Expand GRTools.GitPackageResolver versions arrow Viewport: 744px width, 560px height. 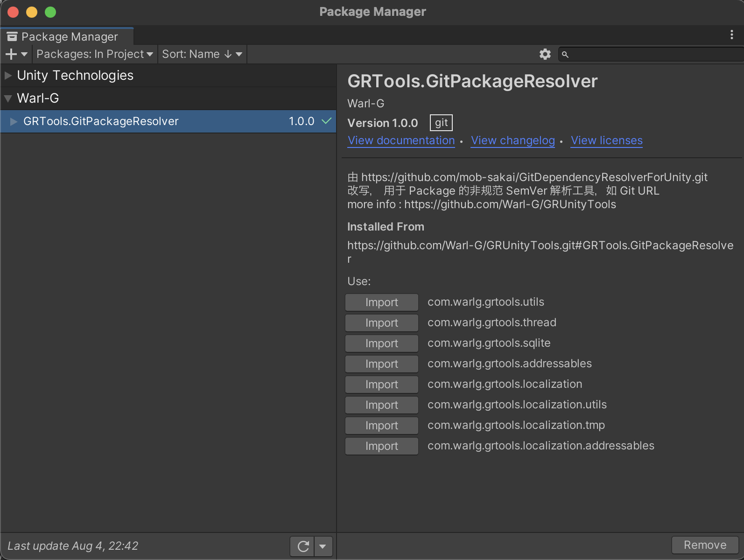(x=14, y=121)
